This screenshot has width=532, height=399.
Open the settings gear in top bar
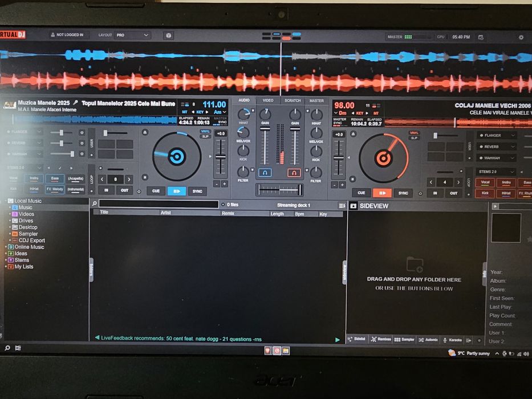click(x=521, y=37)
